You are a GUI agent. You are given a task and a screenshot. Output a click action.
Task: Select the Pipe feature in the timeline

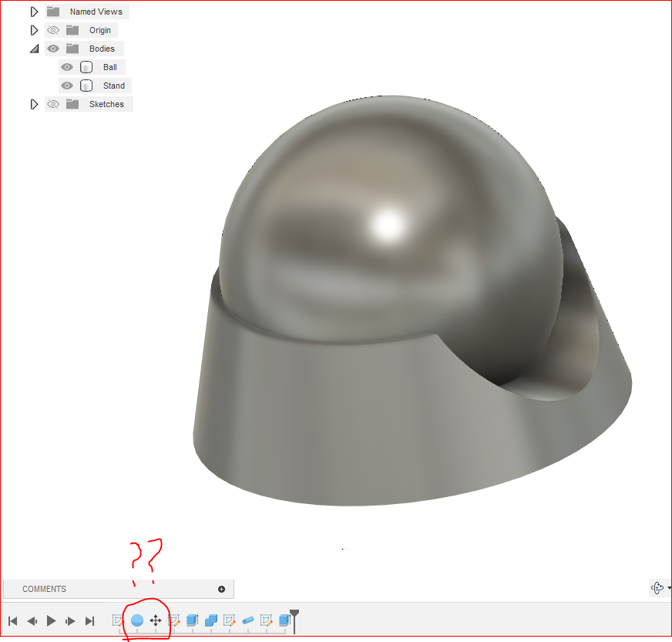(248, 620)
